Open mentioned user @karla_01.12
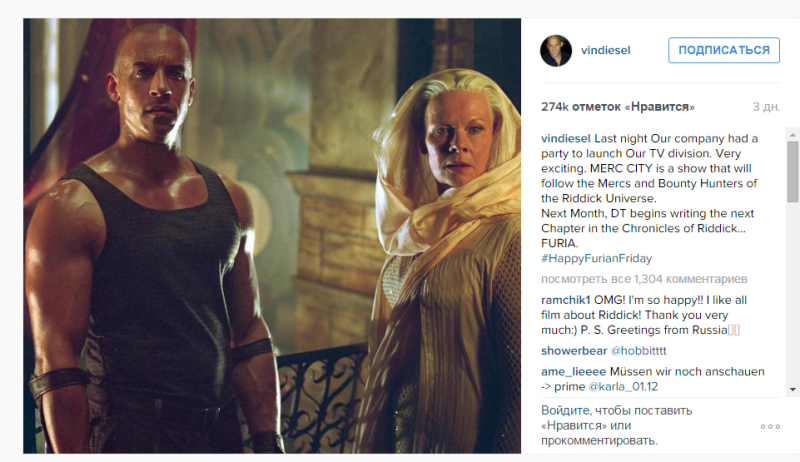Viewport: 800px width, 462px height. coord(623,387)
